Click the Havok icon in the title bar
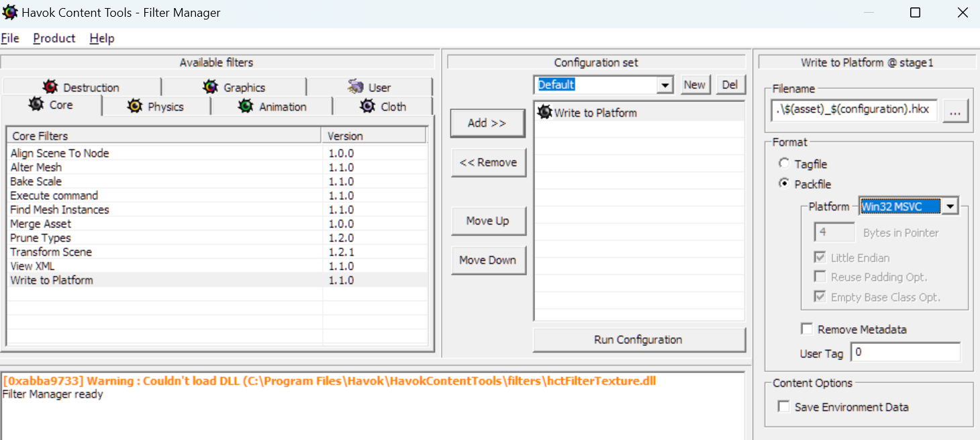 (x=10, y=12)
